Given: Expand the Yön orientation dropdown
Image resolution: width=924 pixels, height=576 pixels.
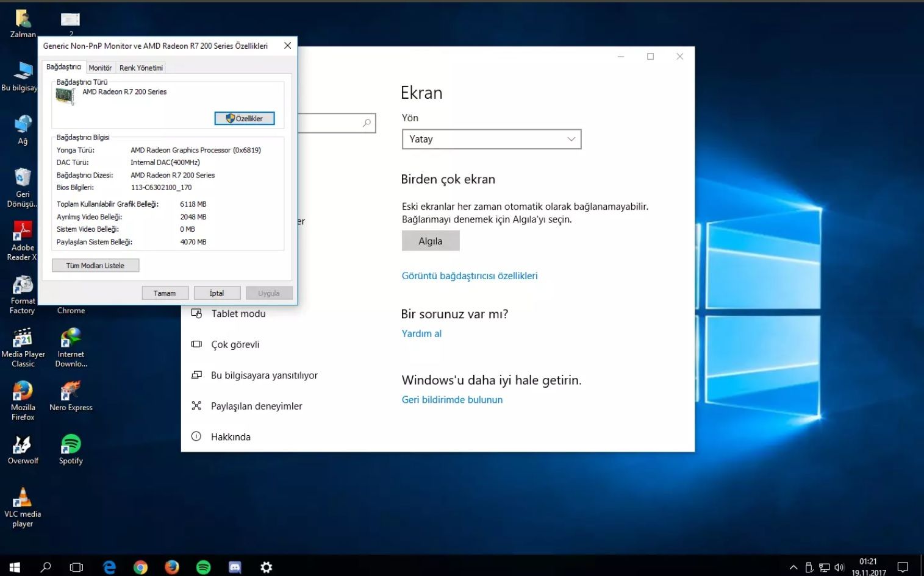Looking at the screenshot, I should (x=492, y=139).
